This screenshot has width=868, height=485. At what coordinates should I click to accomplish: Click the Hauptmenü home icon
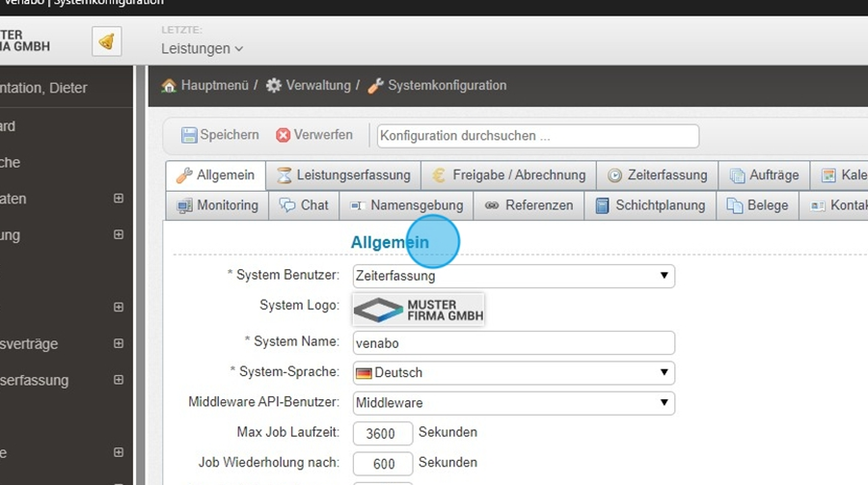(169, 86)
